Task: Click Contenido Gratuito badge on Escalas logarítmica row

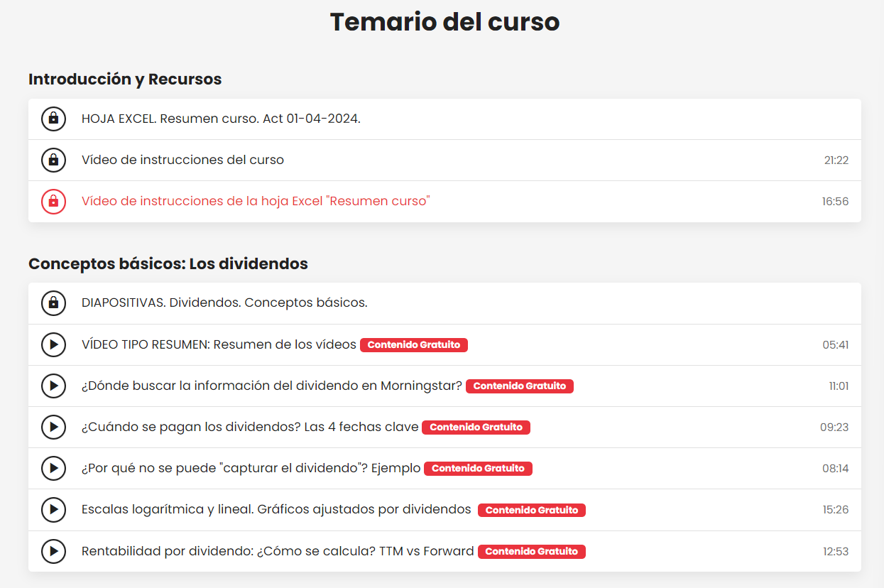Action: pos(532,510)
